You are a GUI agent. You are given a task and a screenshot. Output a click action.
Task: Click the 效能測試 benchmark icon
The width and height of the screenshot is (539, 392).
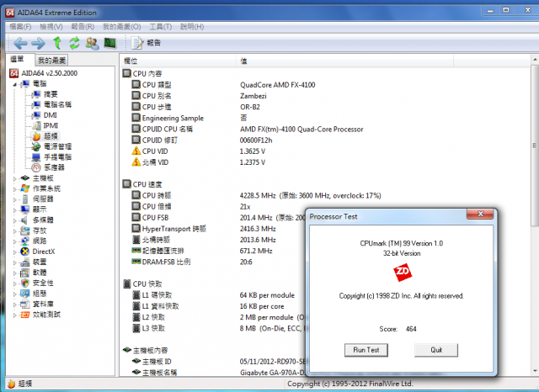pos(24,315)
